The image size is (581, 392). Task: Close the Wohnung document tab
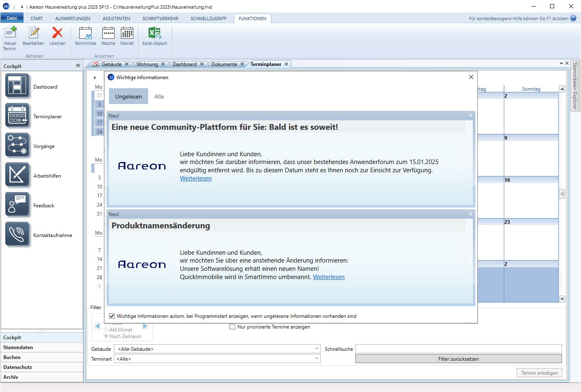(x=163, y=64)
